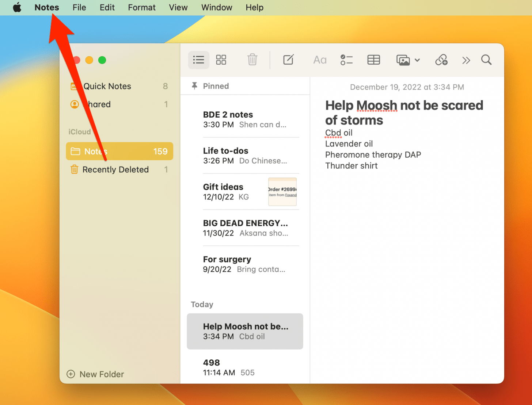Switch to gallery view
This screenshot has height=405, width=532.
click(x=221, y=60)
